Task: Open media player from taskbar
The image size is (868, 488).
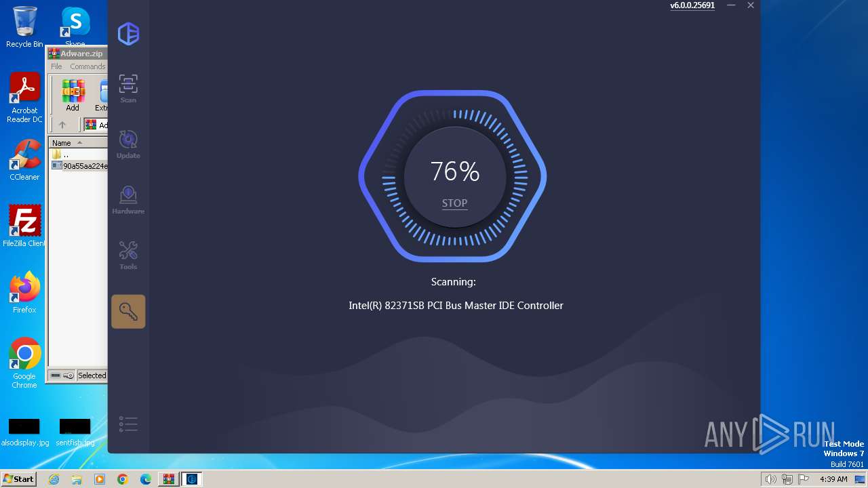Action: click(x=100, y=479)
